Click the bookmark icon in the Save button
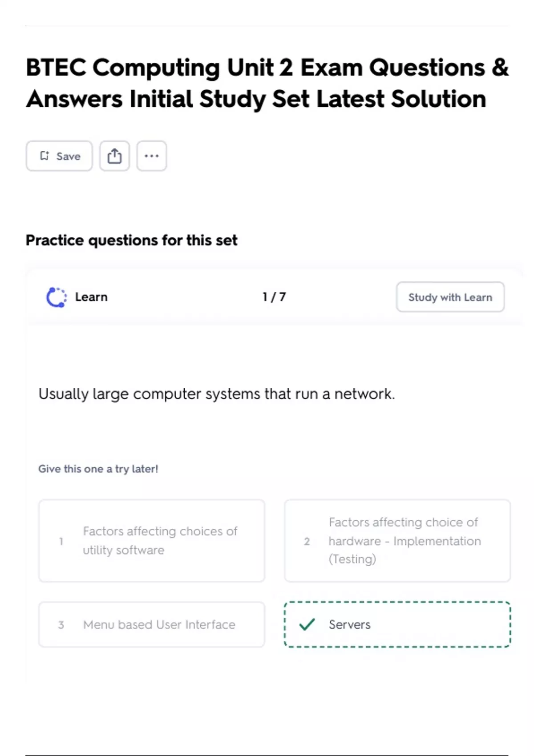 [44, 156]
